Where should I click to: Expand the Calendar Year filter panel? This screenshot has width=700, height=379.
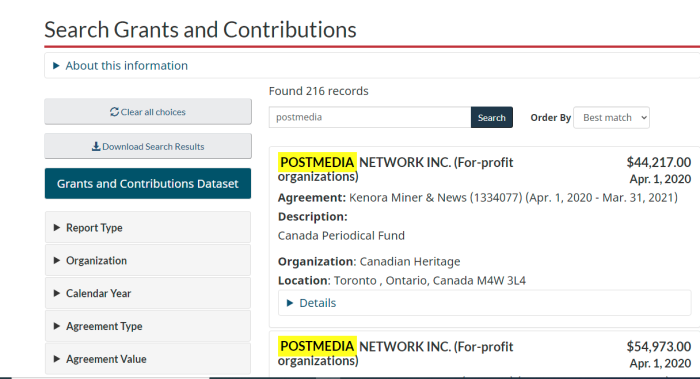tap(148, 293)
